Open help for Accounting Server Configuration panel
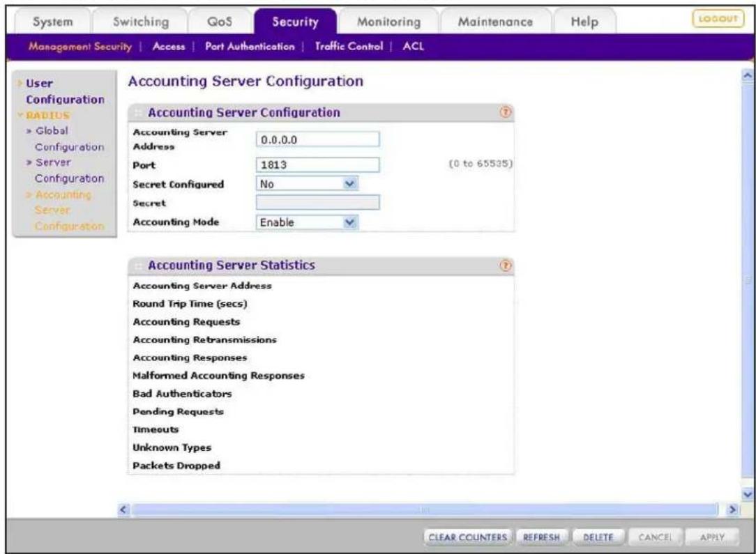756x554 pixels. [505, 112]
